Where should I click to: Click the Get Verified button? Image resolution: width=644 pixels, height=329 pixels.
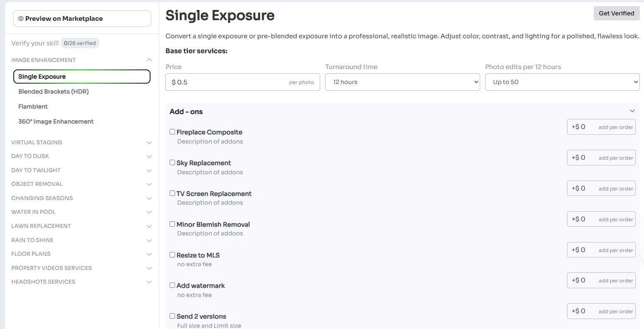[616, 13]
